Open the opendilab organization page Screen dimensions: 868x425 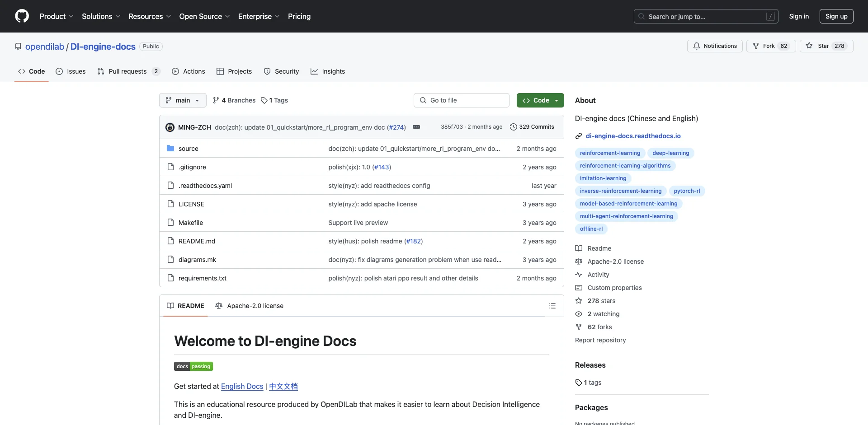[x=45, y=47]
